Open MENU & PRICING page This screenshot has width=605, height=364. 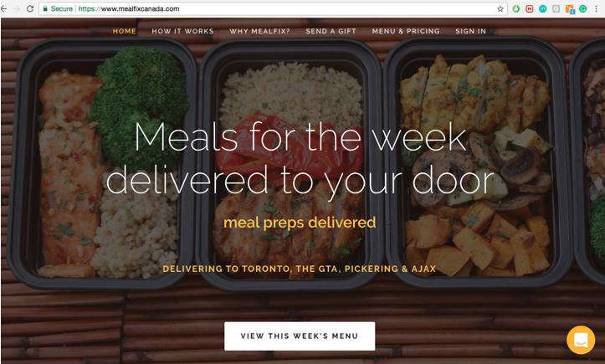pyautogui.click(x=406, y=31)
